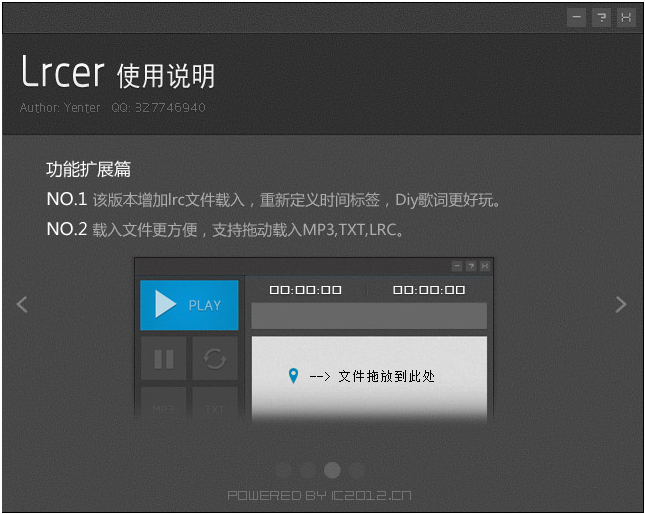Select the fourth page indicator dot
This screenshot has width=645, height=514.
click(357, 470)
